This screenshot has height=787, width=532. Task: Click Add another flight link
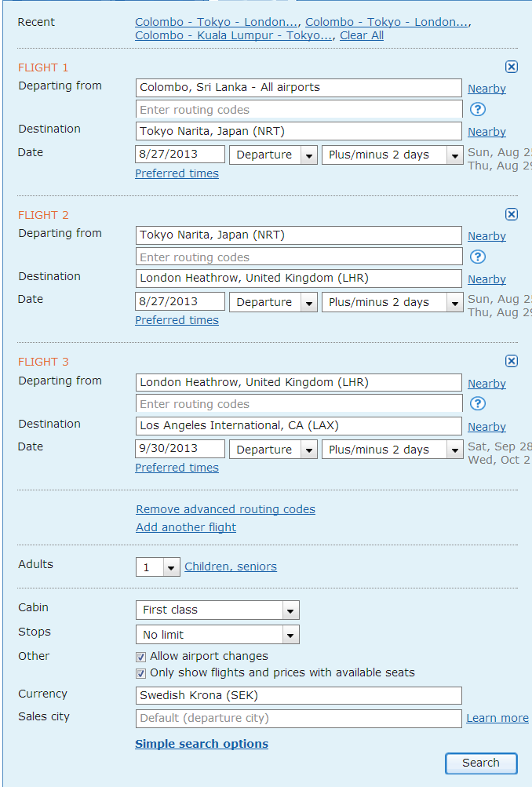(x=186, y=527)
